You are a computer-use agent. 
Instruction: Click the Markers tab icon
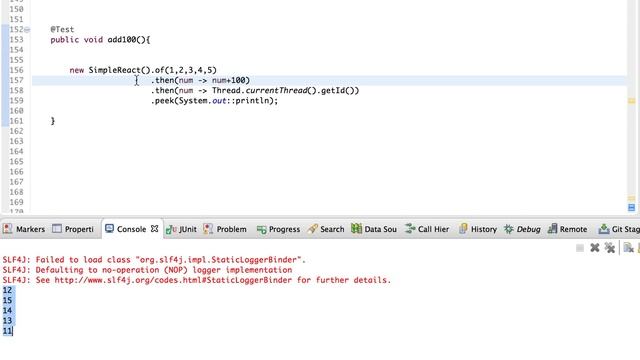pos(7,229)
